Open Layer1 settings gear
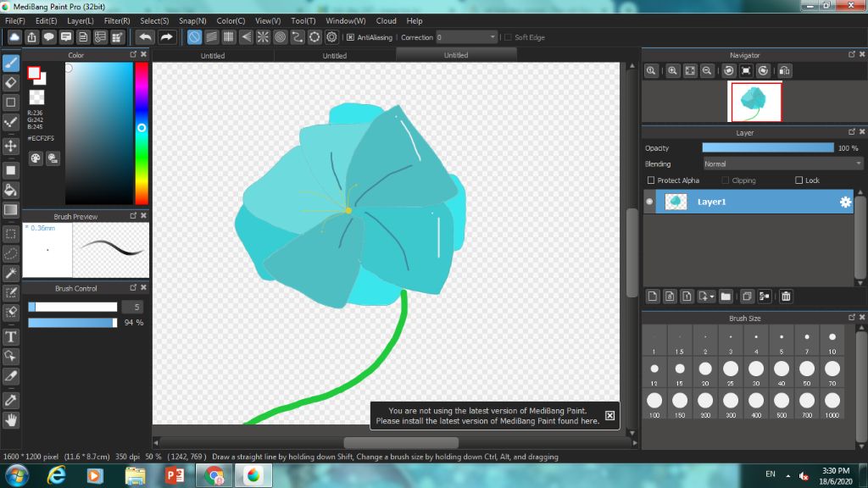The image size is (868, 488). 845,202
